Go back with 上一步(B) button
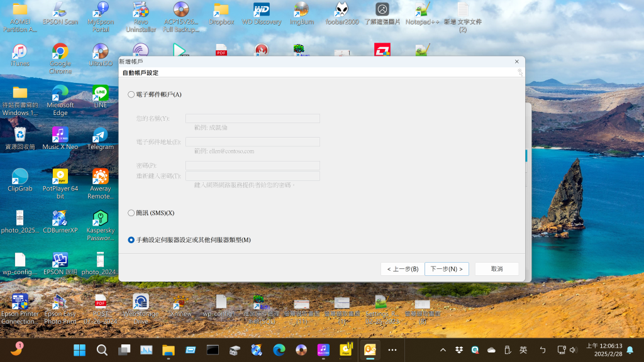The width and height of the screenshot is (644, 362). pyautogui.click(x=402, y=269)
